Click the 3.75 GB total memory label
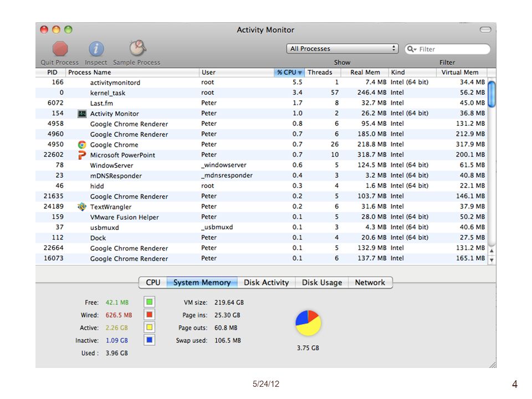Image resolution: width=532 pixels, height=399 pixels. pyautogui.click(x=308, y=348)
